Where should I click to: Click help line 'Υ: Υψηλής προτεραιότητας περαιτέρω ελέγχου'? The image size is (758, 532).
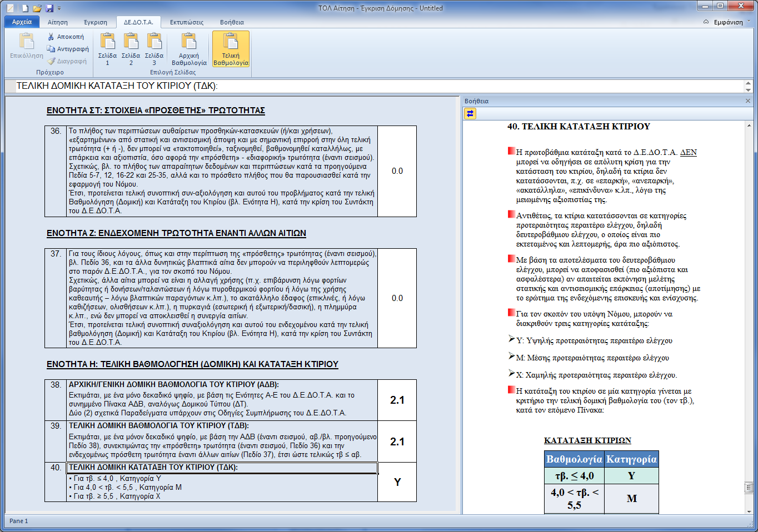[594, 340]
